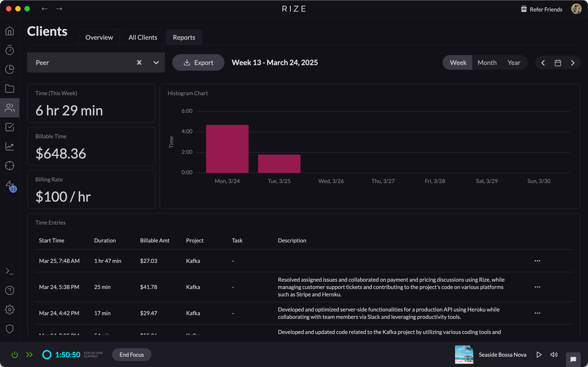Adjust volume using the speaker control
Image resolution: width=588 pixels, height=367 pixels.
(x=554, y=354)
